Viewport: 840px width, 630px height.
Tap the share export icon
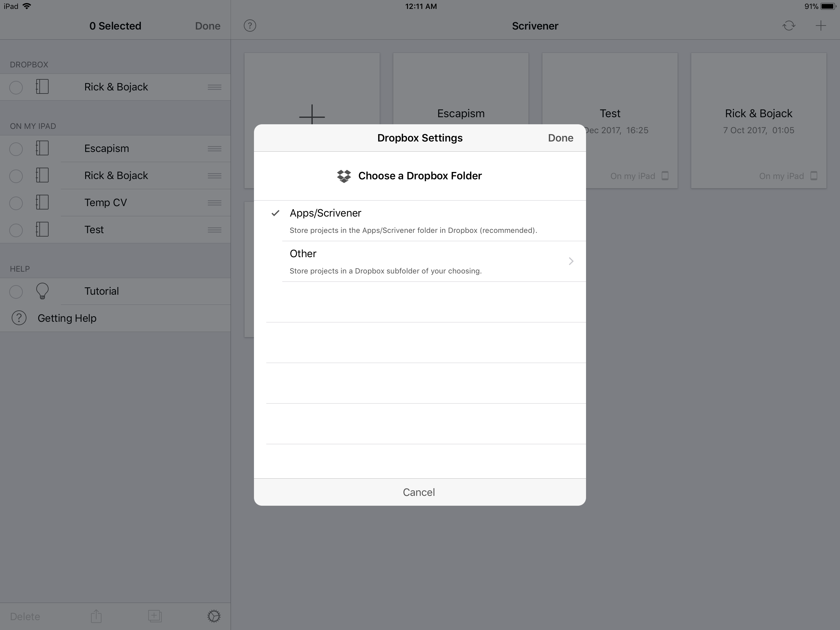tap(96, 616)
